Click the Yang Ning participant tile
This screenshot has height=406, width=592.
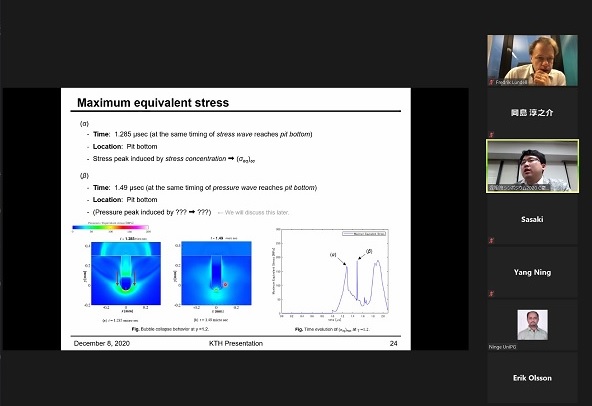coord(532,272)
